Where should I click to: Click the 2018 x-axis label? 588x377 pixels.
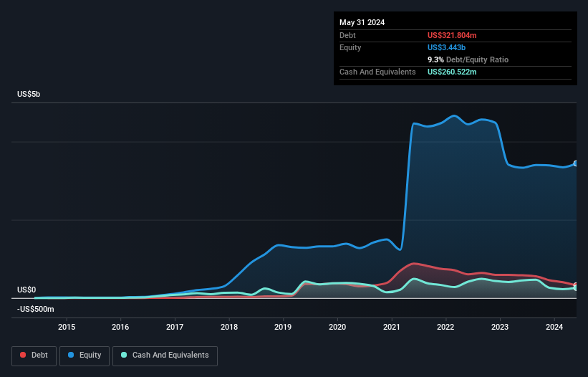tap(229, 327)
